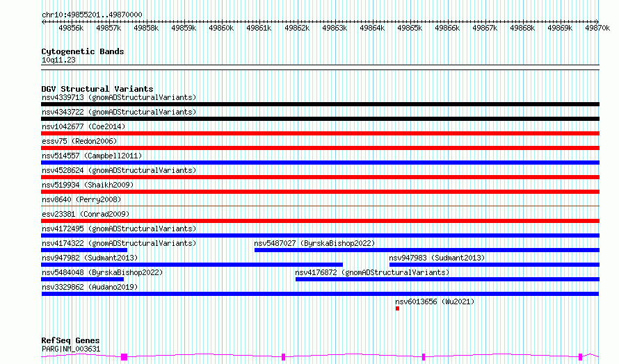Click the nsv4528624 gnomAD variant label

click(119, 170)
